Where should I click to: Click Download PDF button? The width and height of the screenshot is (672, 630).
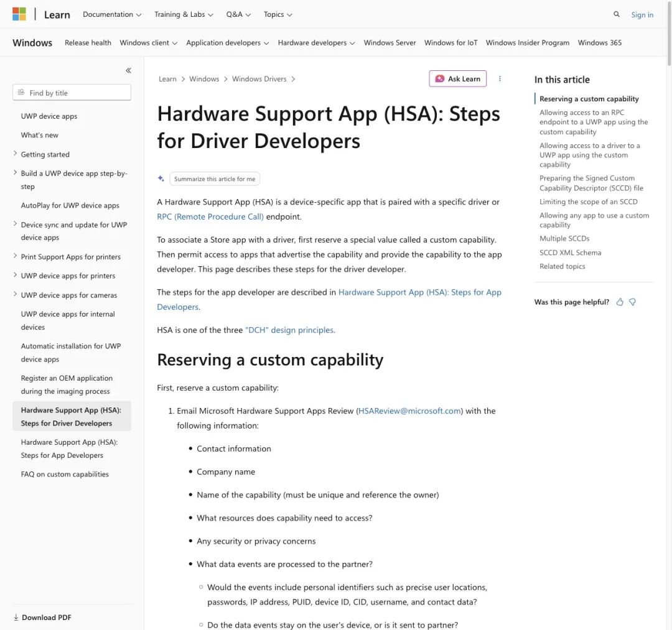42,617
